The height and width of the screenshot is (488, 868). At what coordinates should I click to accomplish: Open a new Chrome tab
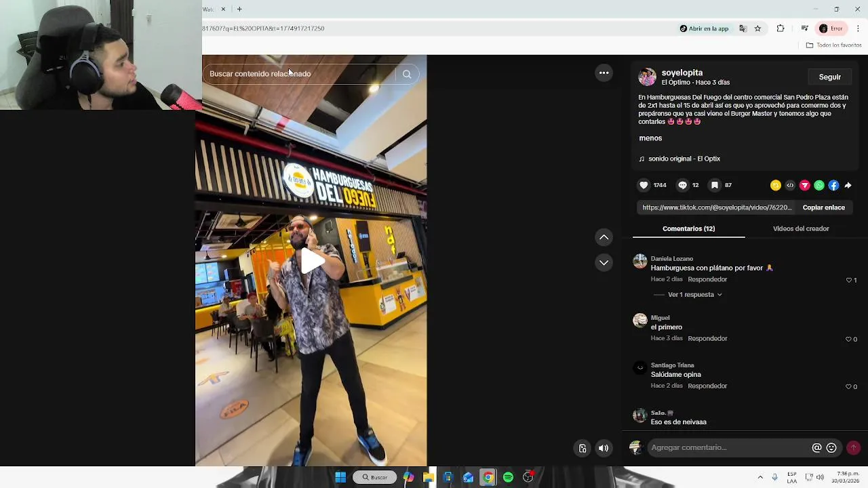coord(239,9)
